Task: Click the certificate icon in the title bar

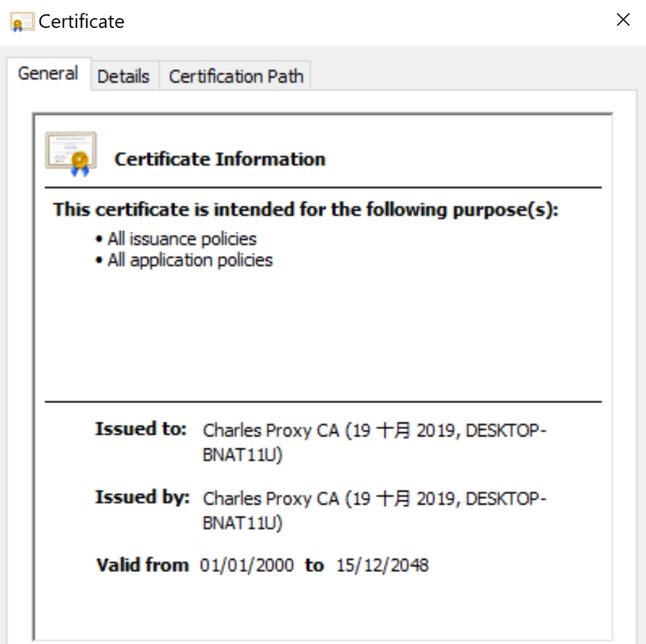Action: 22,22
